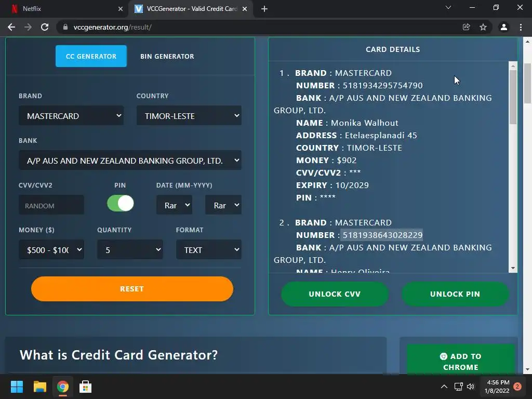Viewport: 532px width, 399px height.
Task: Click the page vertical scrollbar thumb
Action: pyautogui.click(x=528, y=83)
